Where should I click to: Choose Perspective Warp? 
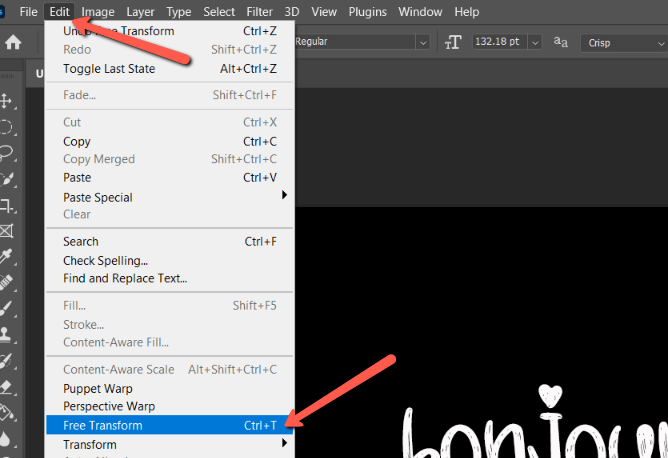170,406
